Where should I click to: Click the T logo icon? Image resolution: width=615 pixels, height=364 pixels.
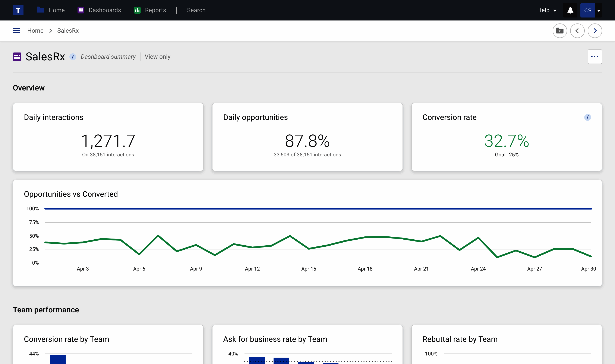pos(18,10)
